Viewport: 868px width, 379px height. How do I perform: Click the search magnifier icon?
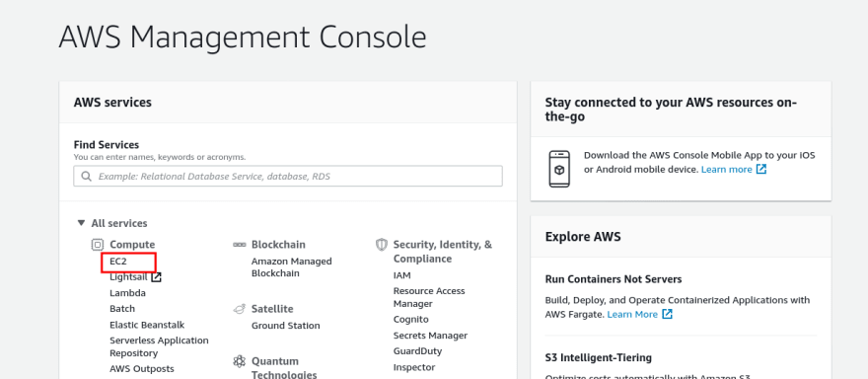[x=87, y=177]
